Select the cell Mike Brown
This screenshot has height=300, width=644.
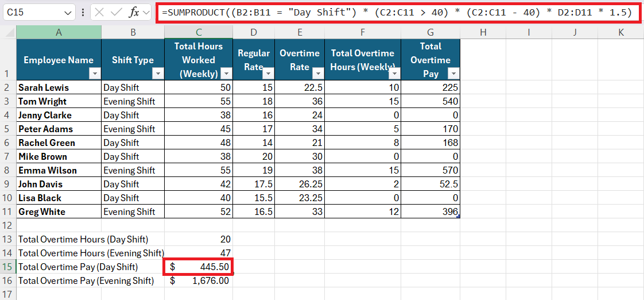click(x=59, y=156)
